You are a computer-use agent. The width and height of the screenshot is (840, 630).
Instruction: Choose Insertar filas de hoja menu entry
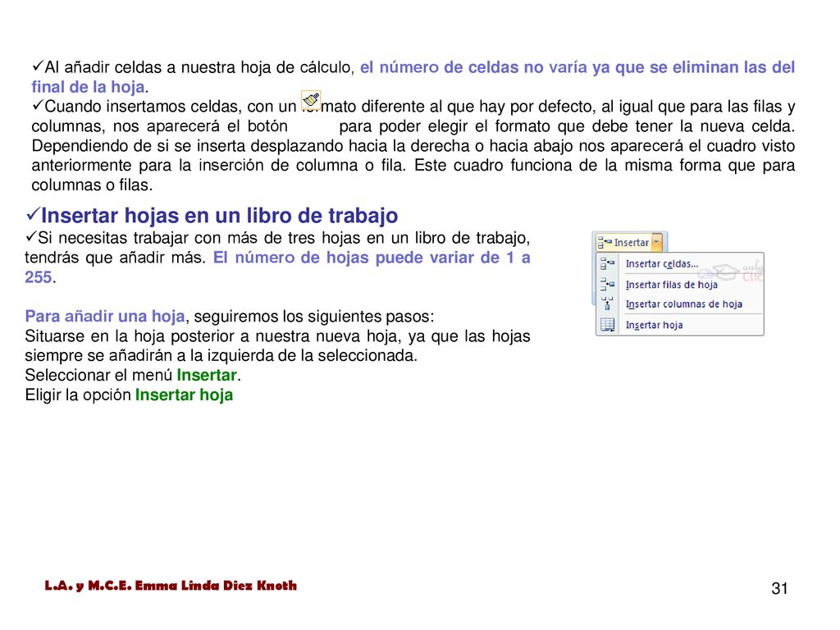tap(680, 285)
